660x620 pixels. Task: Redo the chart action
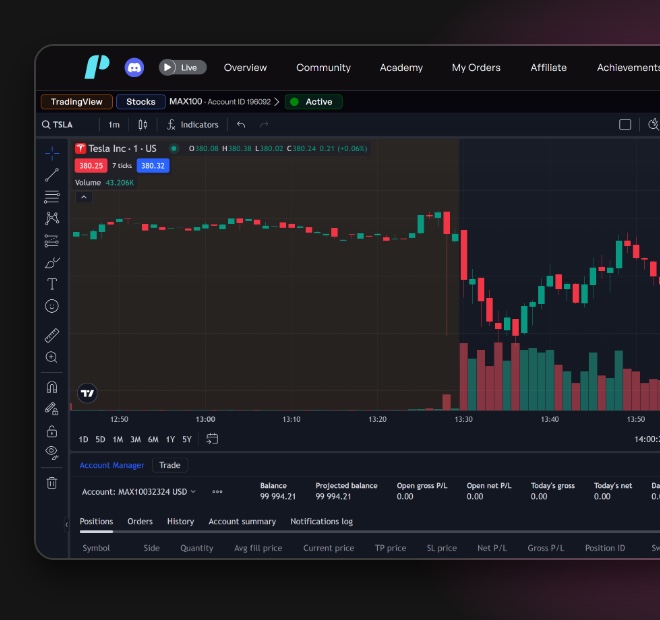click(264, 125)
